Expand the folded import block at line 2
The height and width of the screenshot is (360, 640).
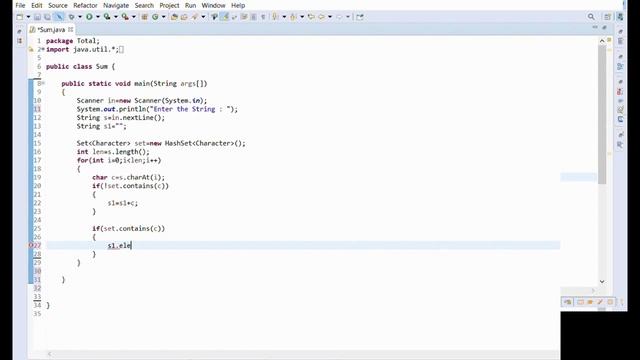pos(43,49)
